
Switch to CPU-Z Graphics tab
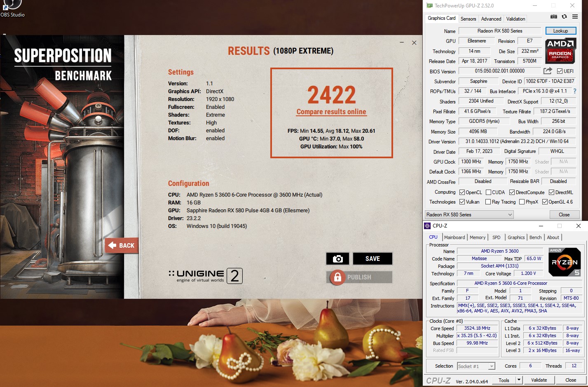click(516, 237)
